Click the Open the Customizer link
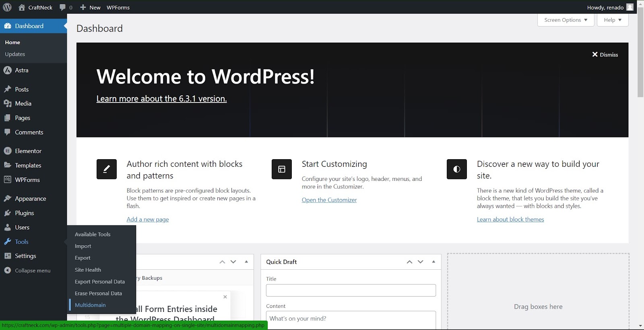 pos(329,200)
